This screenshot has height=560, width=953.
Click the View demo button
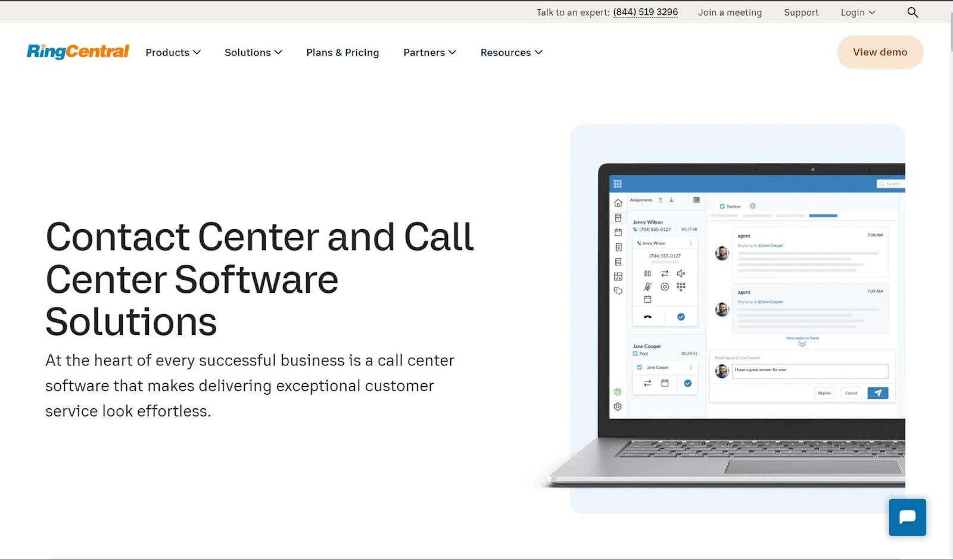[880, 52]
